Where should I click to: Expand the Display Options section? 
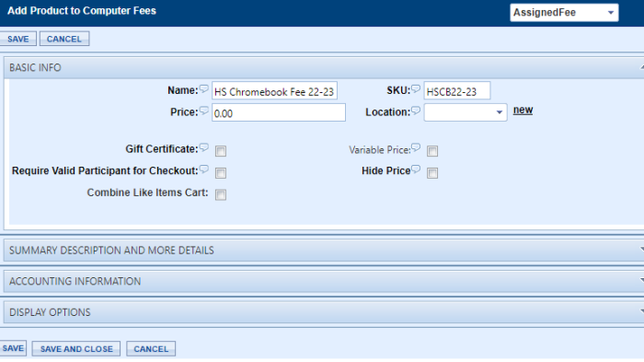tap(324, 312)
